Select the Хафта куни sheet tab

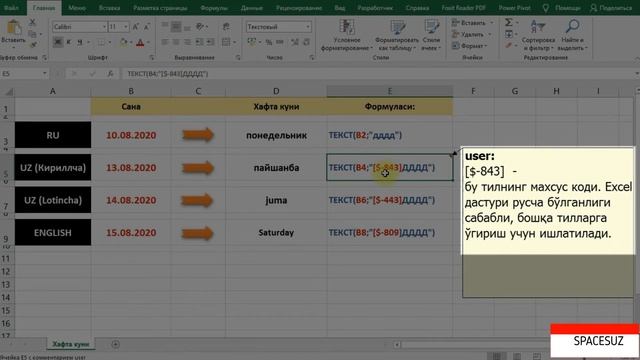(x=70, y=344)
